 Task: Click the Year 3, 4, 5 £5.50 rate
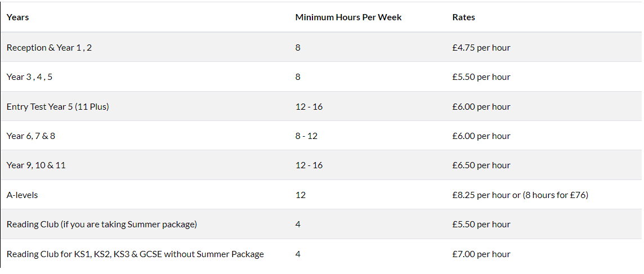(x=481, y=77)
